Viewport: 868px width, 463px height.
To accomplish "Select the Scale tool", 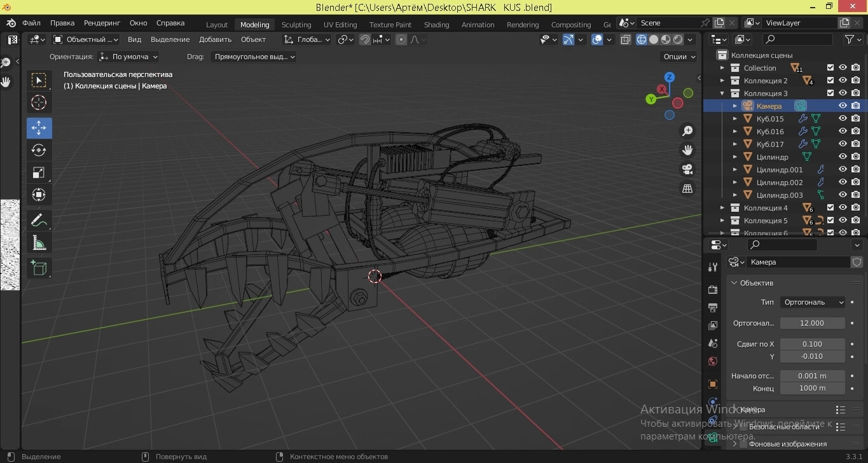I will [39, 172].
